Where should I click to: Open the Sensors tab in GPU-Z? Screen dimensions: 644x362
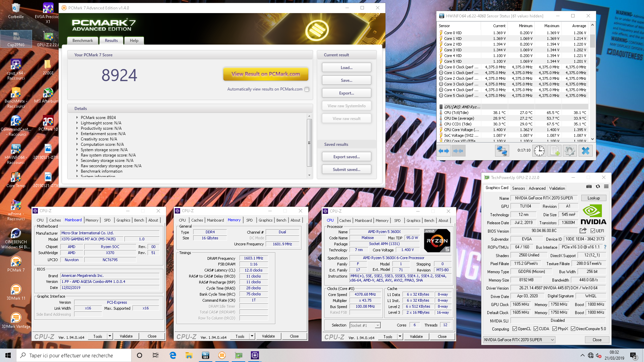519,188
